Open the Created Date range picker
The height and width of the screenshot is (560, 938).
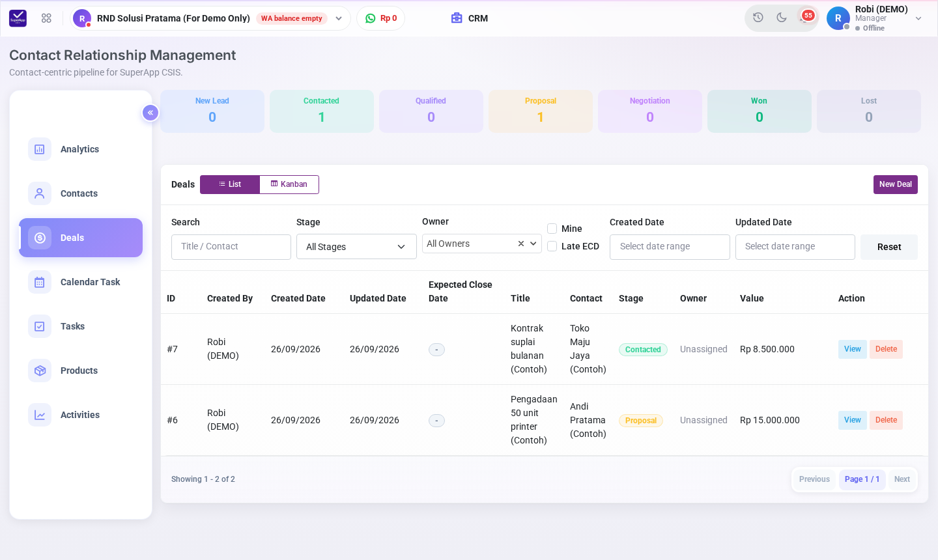coord(670,247)
